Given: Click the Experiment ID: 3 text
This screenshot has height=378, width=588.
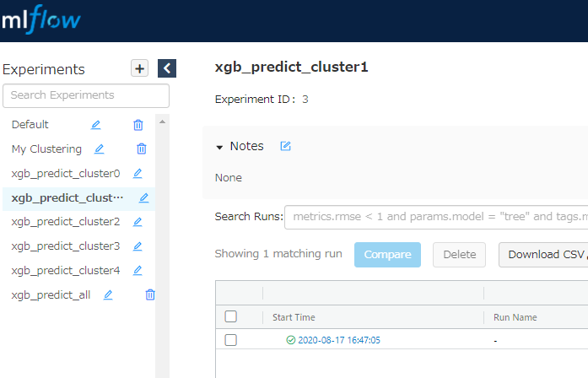Looking at the screenshot, I should point(262,100).
